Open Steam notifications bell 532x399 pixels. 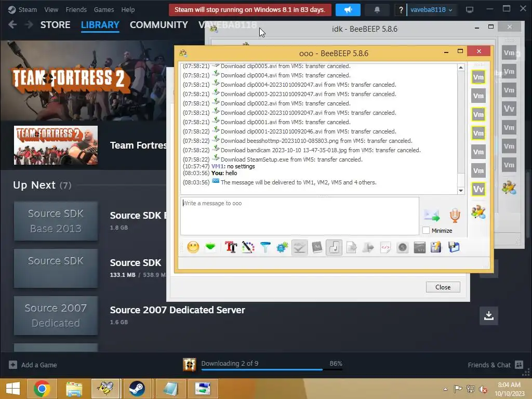click(377, 9)
